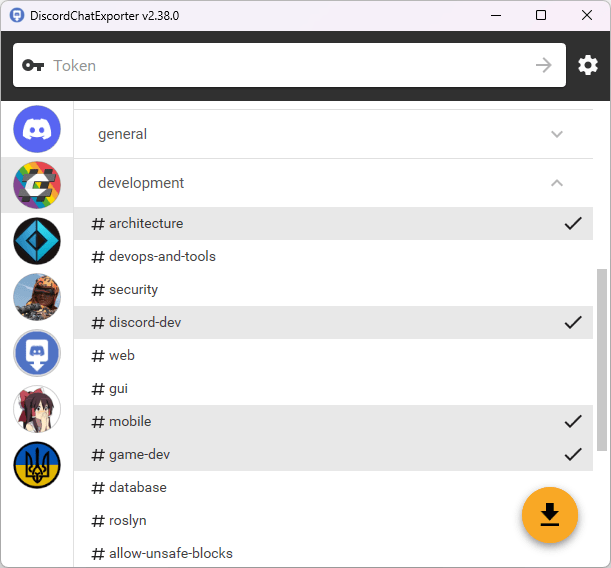This screenshot has height=568, width=611.
Task: Select the Ukrainian trident server icon
Action: 37,465
